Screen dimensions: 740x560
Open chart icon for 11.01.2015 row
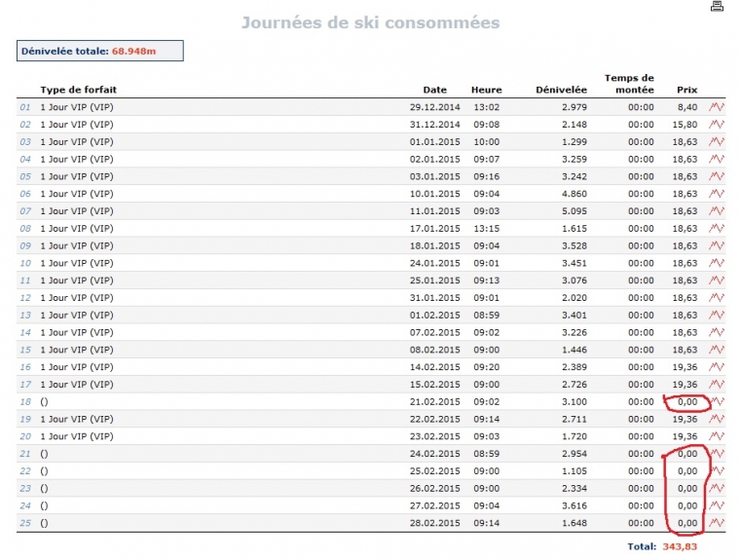(x=717, y=211)
